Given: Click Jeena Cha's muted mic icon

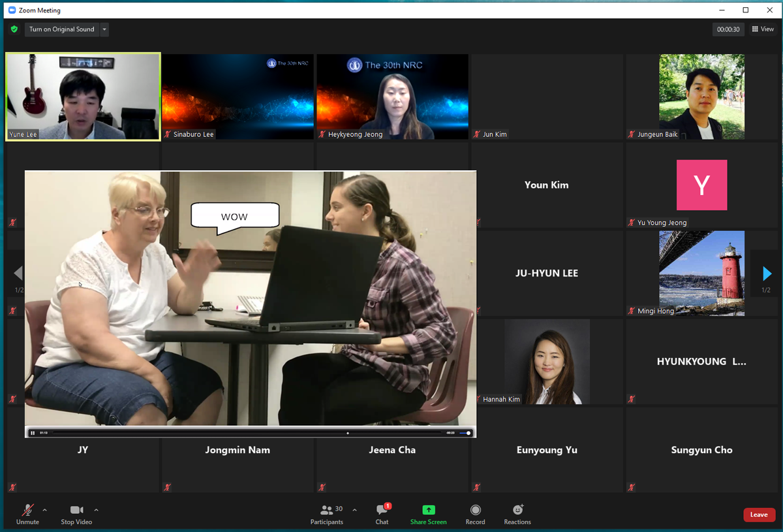Looking at the screenshot, I should [x=322, y=487].
